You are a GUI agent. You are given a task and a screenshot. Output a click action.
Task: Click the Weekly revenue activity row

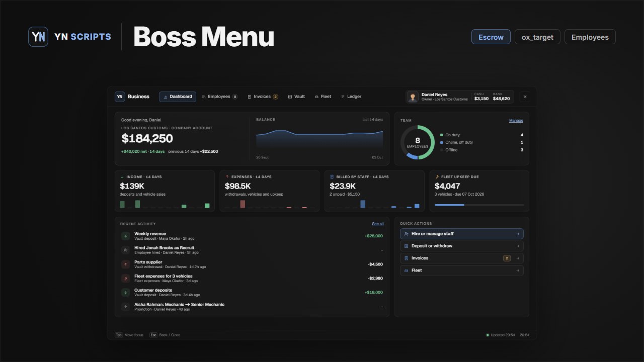252,236
